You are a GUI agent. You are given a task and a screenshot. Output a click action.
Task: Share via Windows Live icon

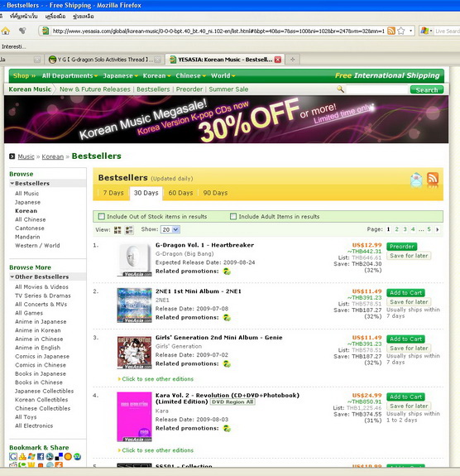31,456
